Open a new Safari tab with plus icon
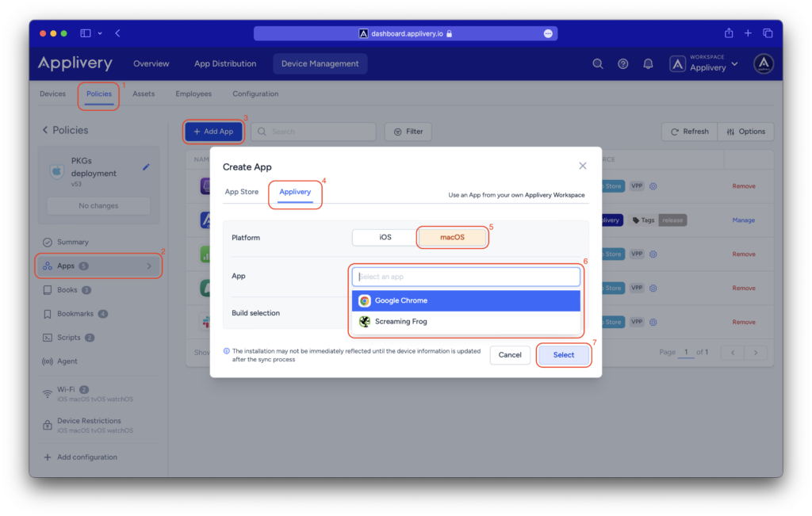Screen dimensions: 812x516 [x=748, y=33]
